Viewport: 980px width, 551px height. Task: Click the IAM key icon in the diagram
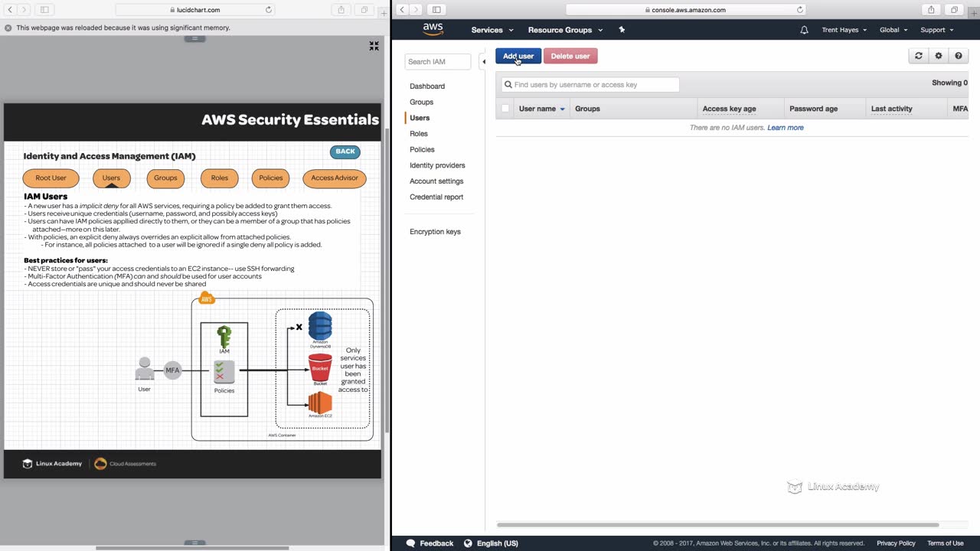click(x=224, y=337)
